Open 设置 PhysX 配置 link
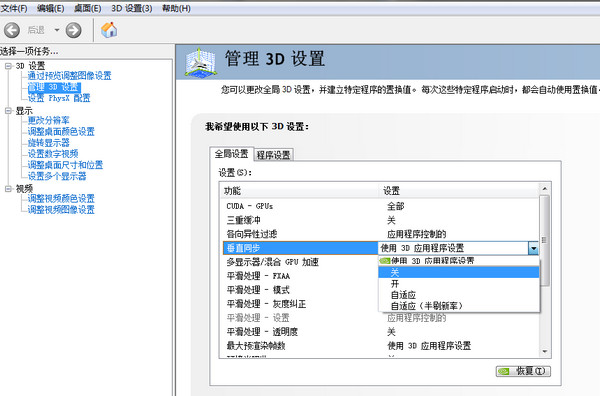This screenshot has height=396, width=600. (59, 98)
